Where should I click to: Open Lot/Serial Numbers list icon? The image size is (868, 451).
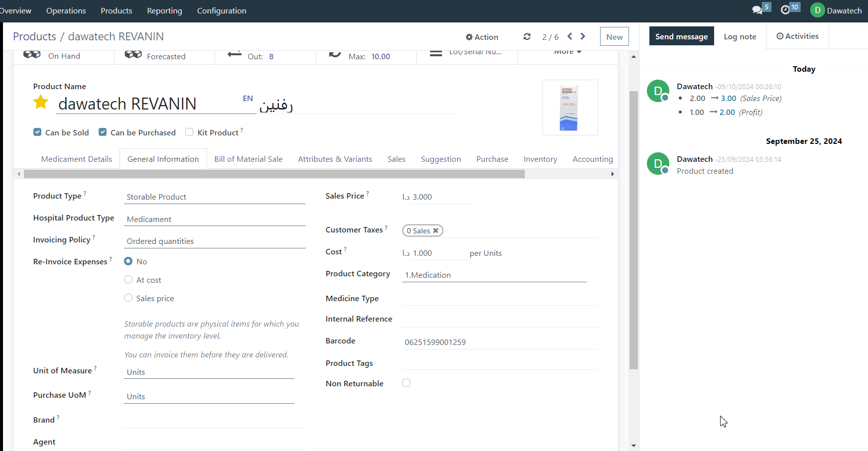(x=436, y=53)
